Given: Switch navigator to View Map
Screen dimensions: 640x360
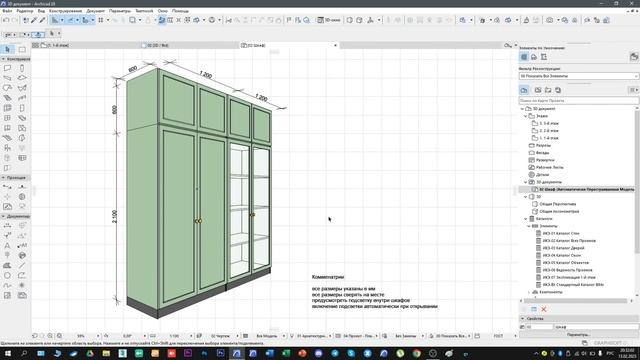Looking at the screenshot, I should [538, 90].
